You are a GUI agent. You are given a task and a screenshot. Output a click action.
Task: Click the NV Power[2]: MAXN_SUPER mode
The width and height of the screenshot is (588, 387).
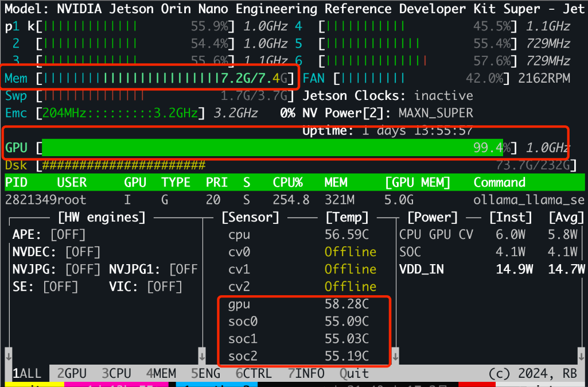pyautogui.click(x=388, y=113)
